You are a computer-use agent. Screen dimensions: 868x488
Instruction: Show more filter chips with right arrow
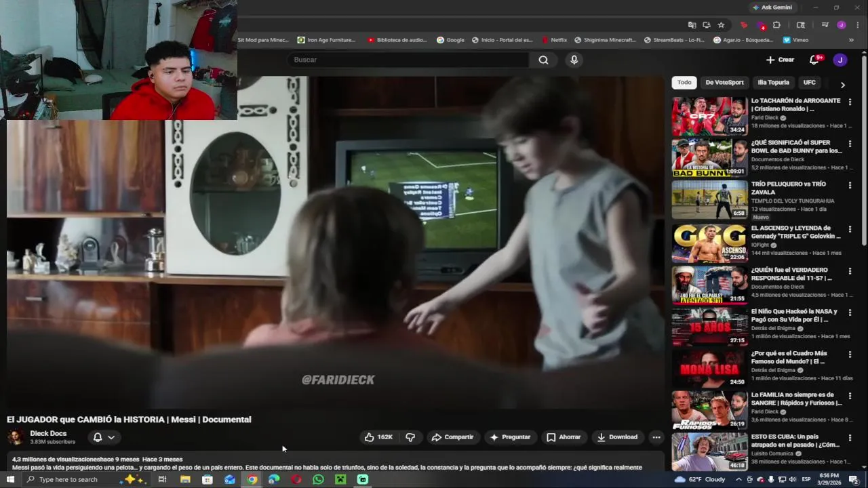pyautogui.click(x=842, y=85)
